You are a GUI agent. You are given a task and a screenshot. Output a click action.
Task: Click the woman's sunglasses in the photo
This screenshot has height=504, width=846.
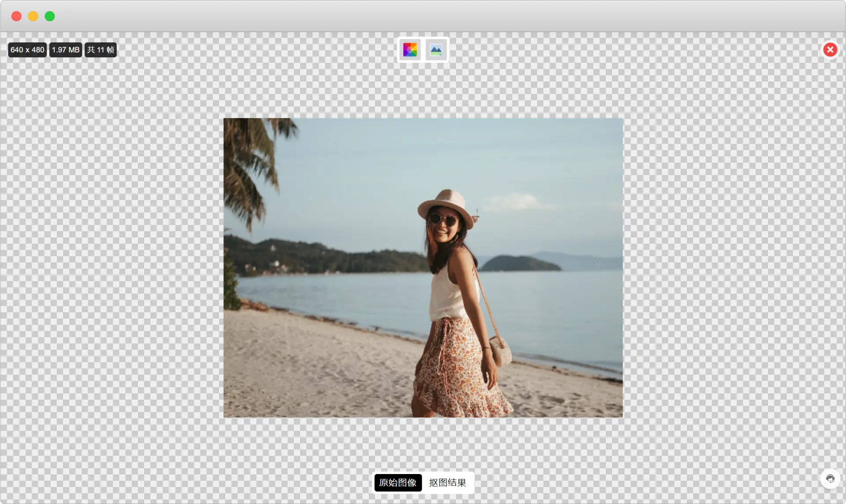point(443,219)
